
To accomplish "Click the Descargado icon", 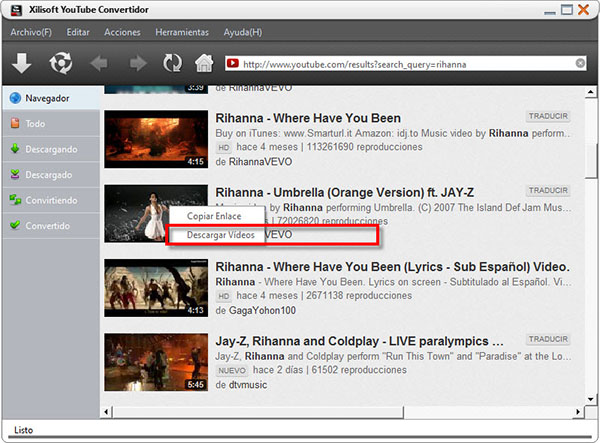I will (15, 174).
